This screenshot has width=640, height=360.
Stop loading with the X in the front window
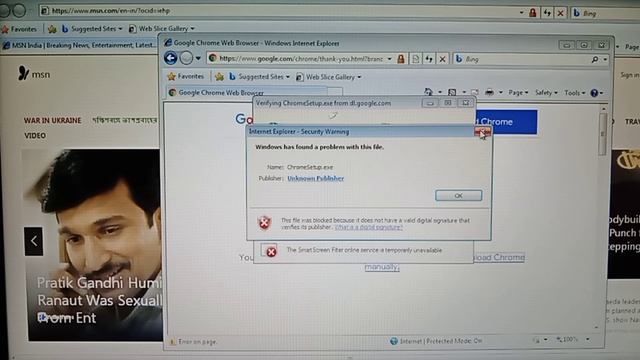click(442, 59)
